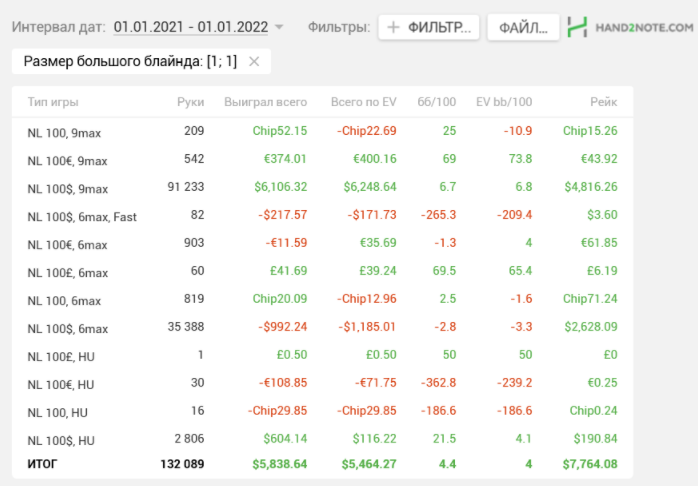The height and width of the screenshot is (486, 698).
Task: Sort by Рейк column header
Action: tap(604, 102)
